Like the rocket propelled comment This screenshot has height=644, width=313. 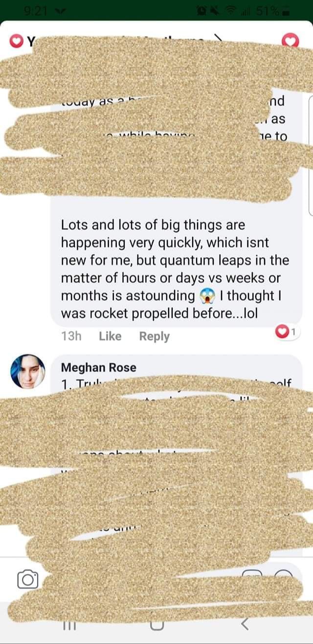110,336
